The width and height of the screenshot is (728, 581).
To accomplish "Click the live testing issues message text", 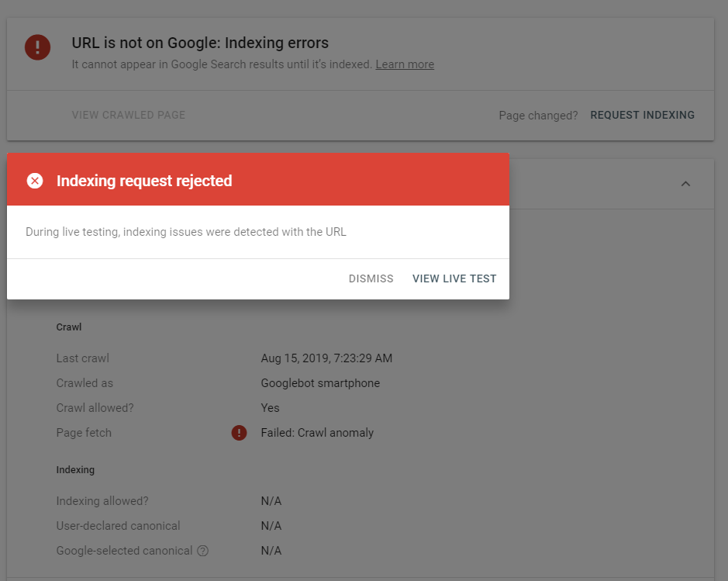I will [186, 232].
